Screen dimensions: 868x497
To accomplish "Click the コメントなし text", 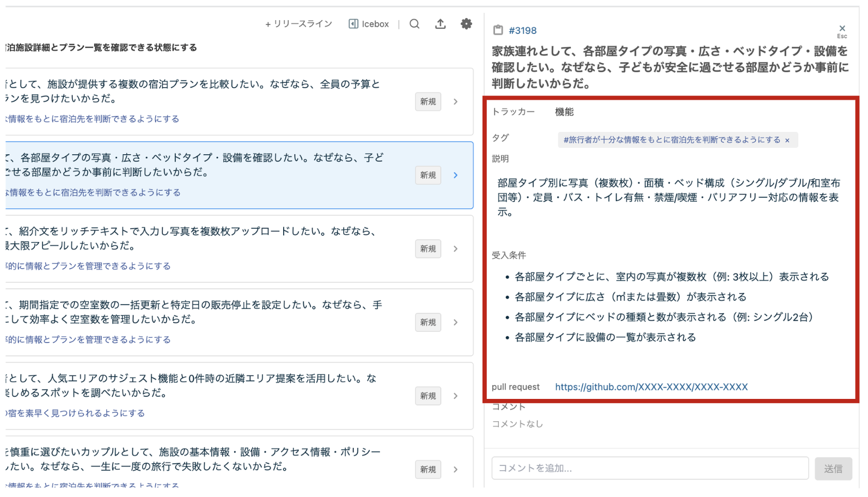I will [x=517, y=424].
